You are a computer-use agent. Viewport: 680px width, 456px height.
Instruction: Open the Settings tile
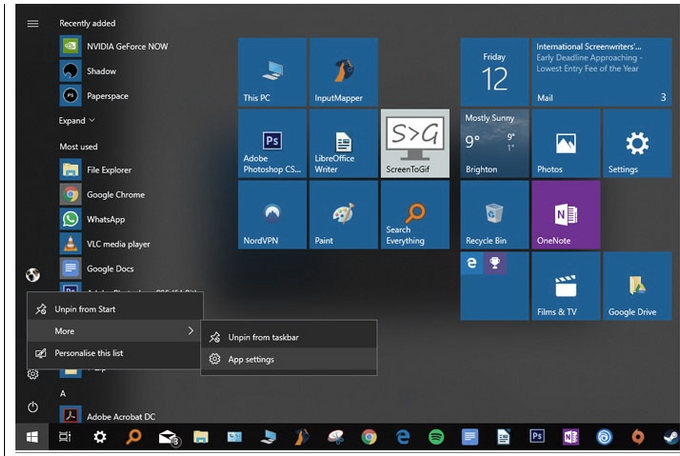point(637,144)
